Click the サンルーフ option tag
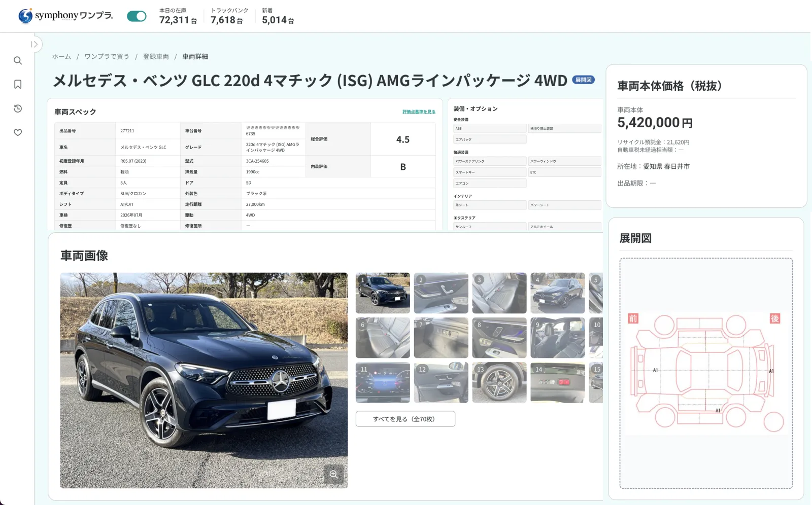Image resolution: width=812 pixels, height=505 pixels. coord(490,227)
